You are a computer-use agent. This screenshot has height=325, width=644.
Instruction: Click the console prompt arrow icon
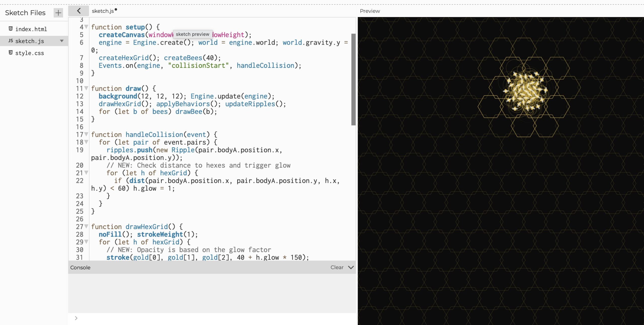[76, 318]
